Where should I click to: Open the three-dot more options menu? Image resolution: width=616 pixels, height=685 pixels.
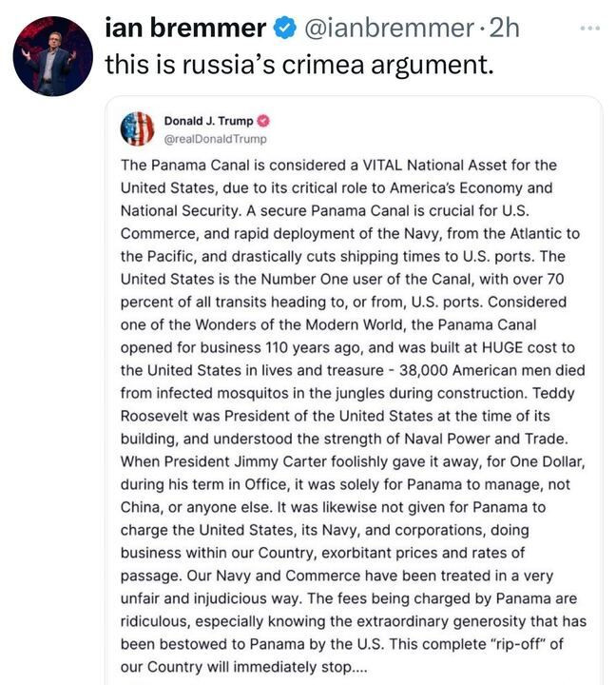pyautogui.click(x=589, y=29)
